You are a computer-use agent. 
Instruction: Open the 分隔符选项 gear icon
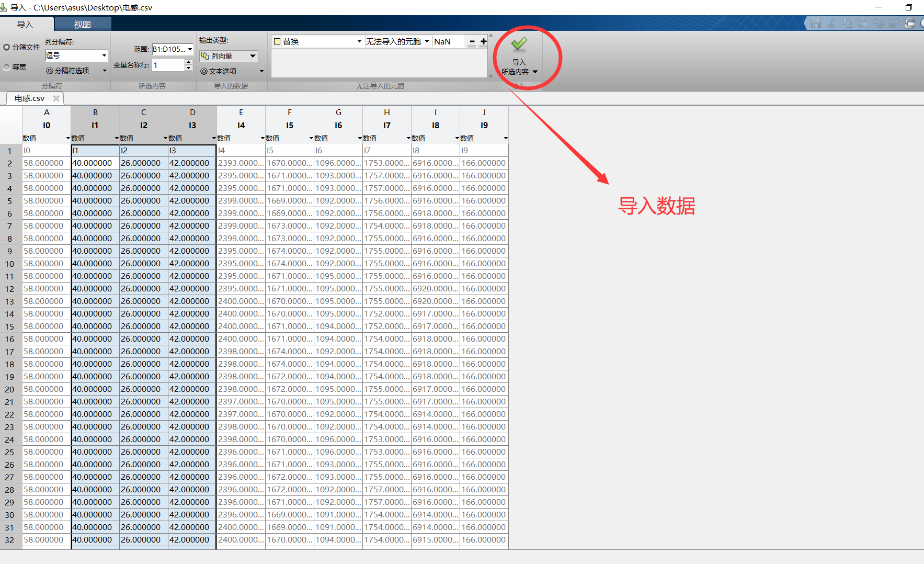[x=49, y=71]
